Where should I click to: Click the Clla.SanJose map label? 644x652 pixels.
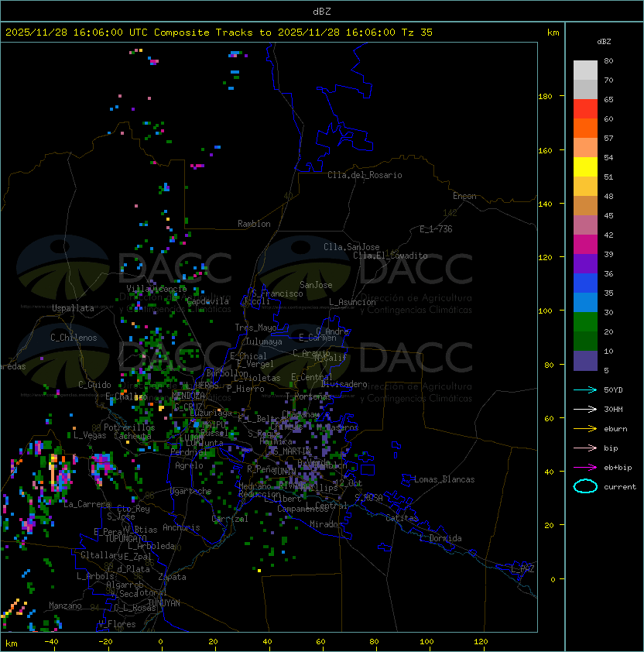click(351, 247)
